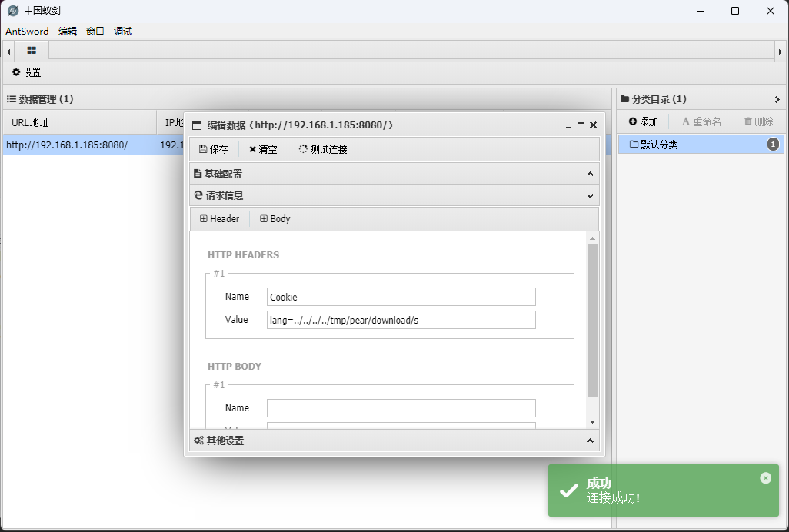Screen dimensions: 789x532
Task: Open the home grid tab icon
Action: pyautogui.click(x=32, y=50)
